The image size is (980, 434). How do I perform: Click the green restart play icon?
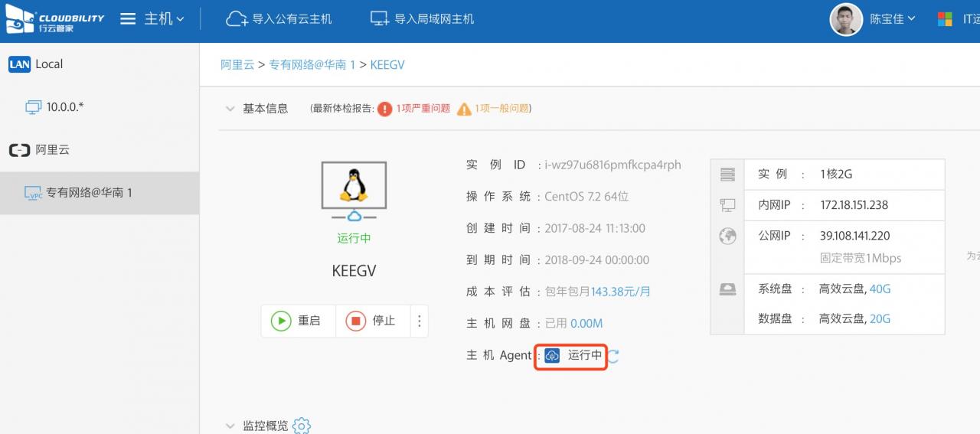(x=281, y=321)
